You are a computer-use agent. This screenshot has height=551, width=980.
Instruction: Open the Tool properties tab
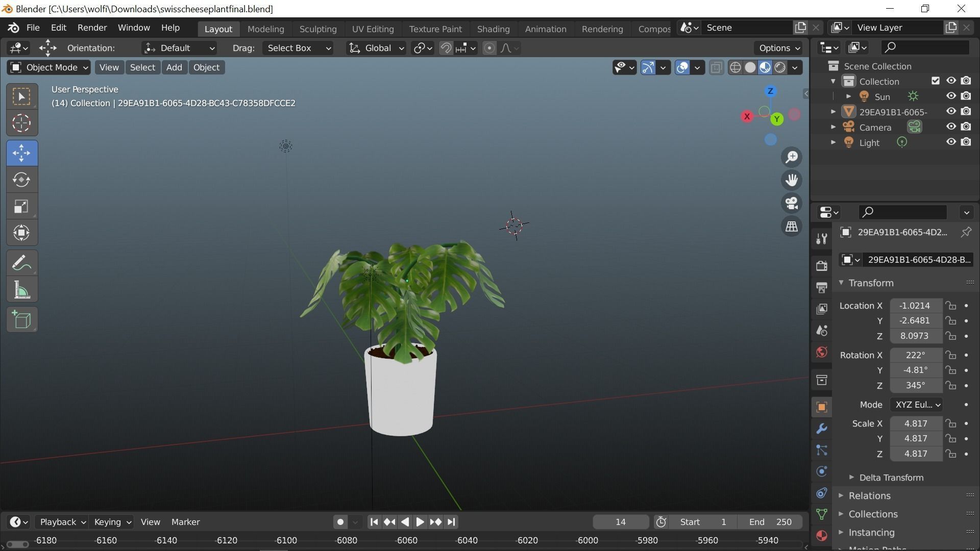[821, 239]
